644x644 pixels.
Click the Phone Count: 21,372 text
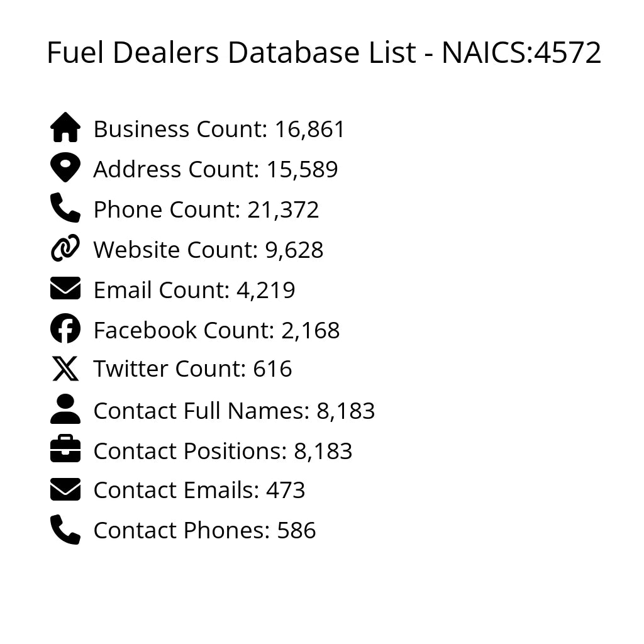pyautogui.click(x=206, y=209)
